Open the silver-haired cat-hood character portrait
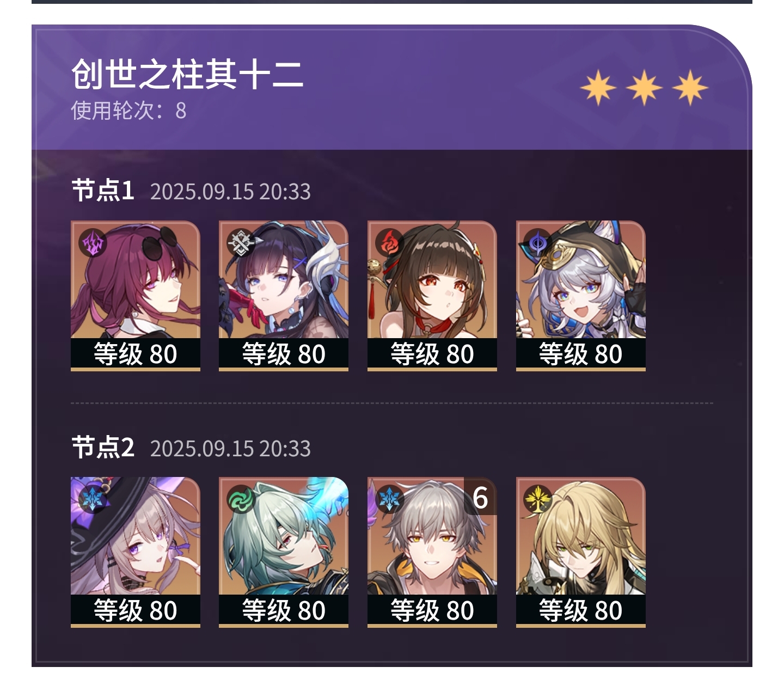 coord(581,296)
